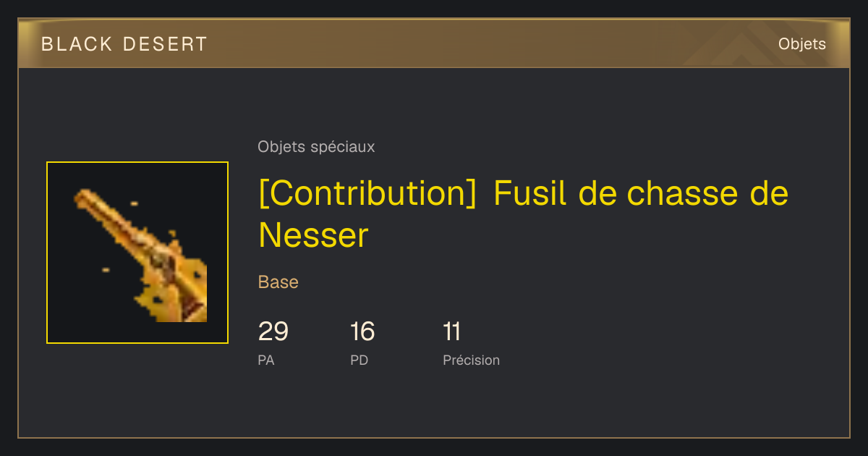Image resolution: width=868 pixels, height=456 pixels.
Task: Click the word Nesser in the item name
Action: [314, 235]
